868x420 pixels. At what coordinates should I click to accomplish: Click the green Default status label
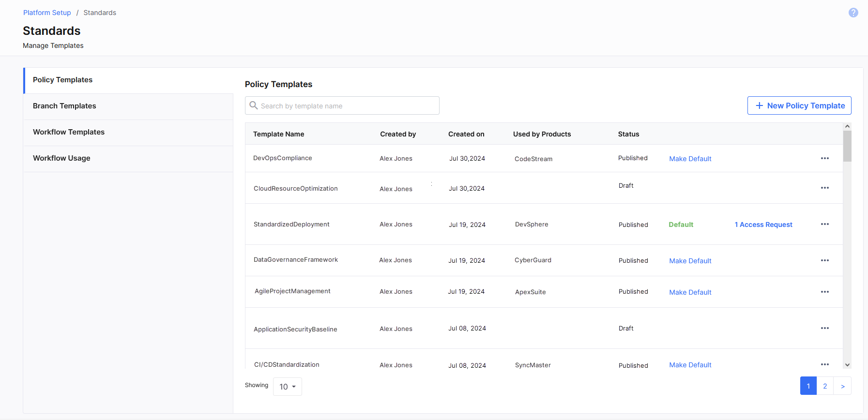(681, 225)
